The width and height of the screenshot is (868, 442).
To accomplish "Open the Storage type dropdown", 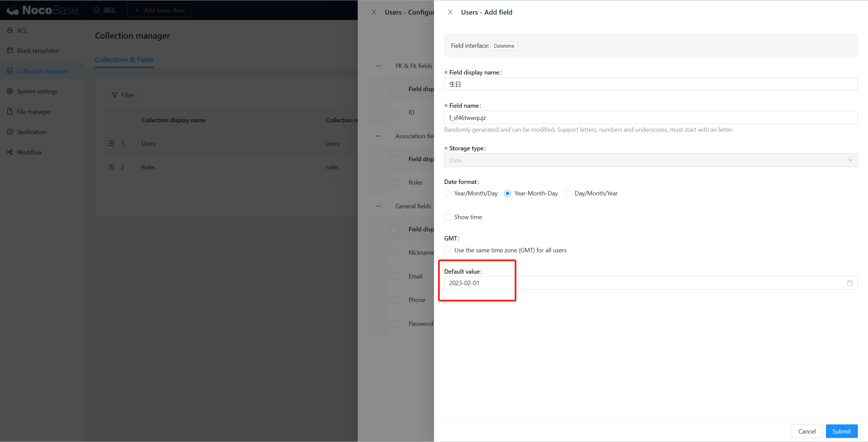I will tap(651, 160).
